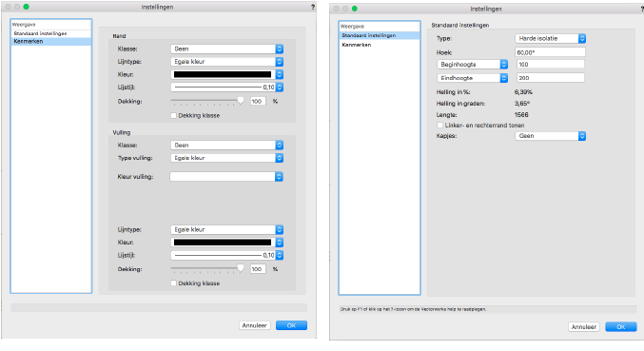Open Rand Lijstijl line thickness dropdown

point(226,87)
